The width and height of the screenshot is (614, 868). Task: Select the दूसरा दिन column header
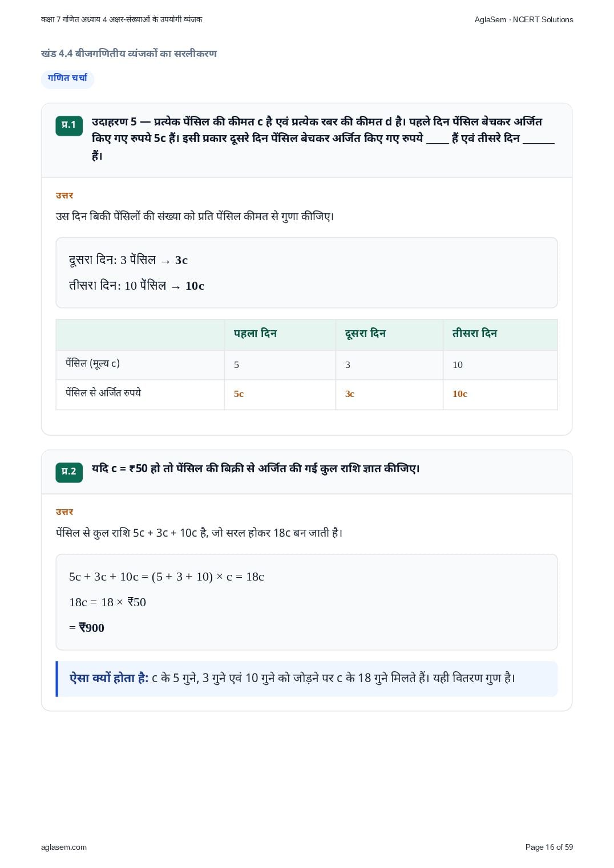(x=365, y=334)
